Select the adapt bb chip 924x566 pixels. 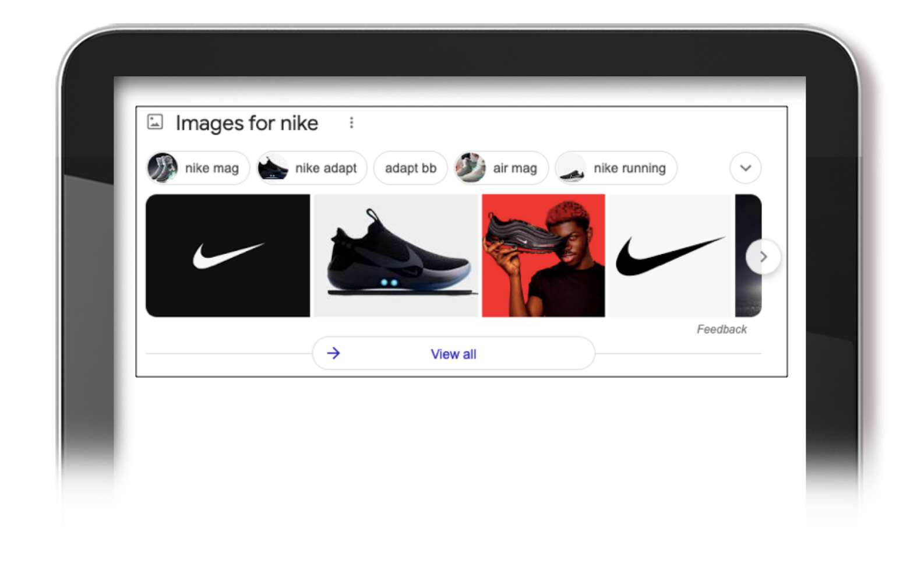tap(410, 168)
